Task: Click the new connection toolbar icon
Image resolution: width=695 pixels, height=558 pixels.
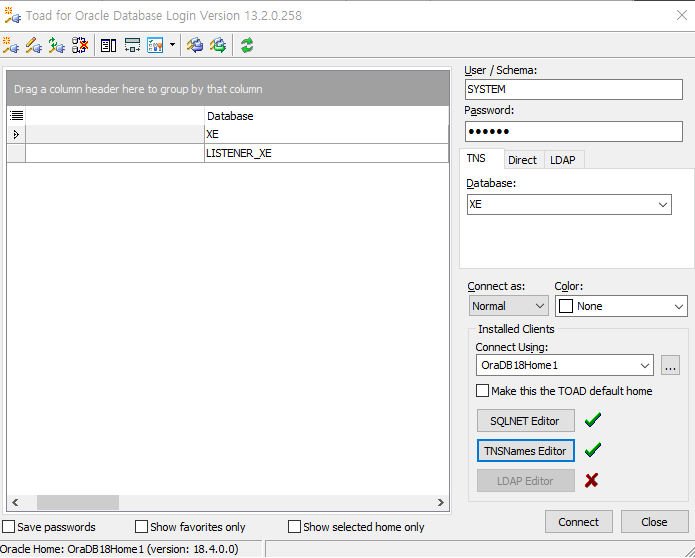Action: (11, 45)
